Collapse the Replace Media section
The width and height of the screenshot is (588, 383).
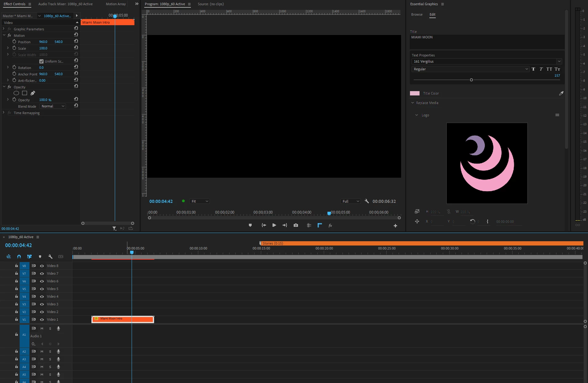(x=412, y=103)
